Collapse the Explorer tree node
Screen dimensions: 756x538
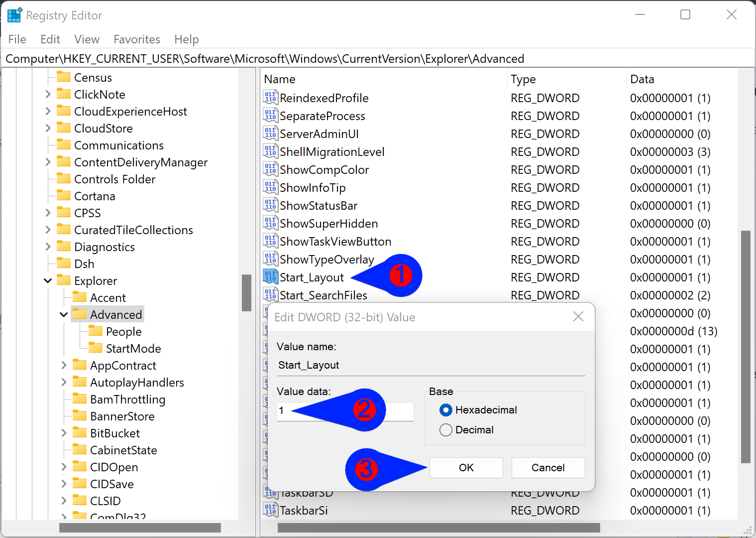point(48,280)
